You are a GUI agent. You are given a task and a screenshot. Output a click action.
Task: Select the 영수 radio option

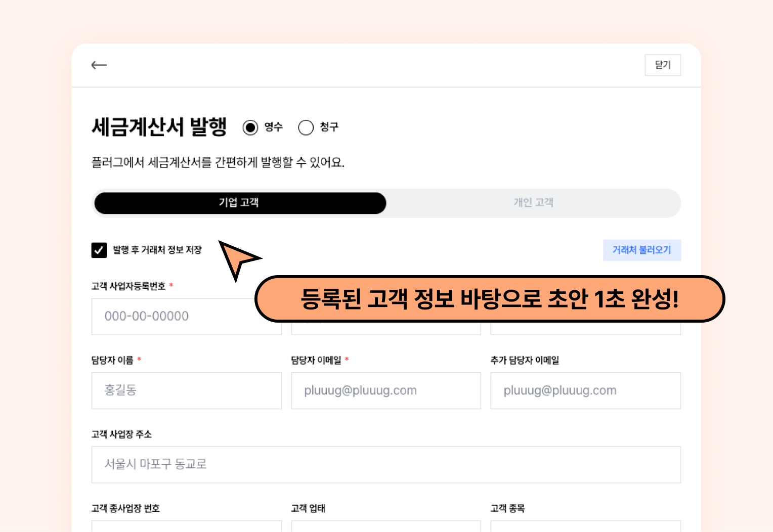tap(250, 127)
